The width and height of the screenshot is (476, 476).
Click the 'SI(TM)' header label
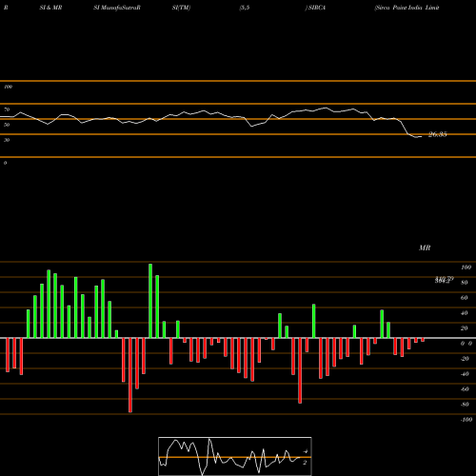pos(181,8)
